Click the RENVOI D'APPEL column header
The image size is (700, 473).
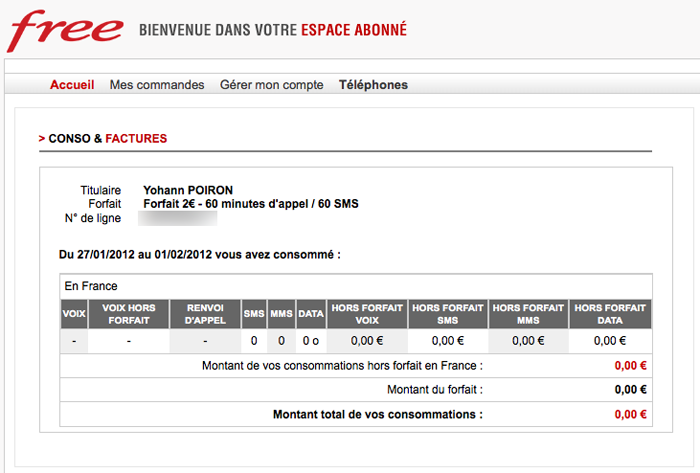click(205, 313)
